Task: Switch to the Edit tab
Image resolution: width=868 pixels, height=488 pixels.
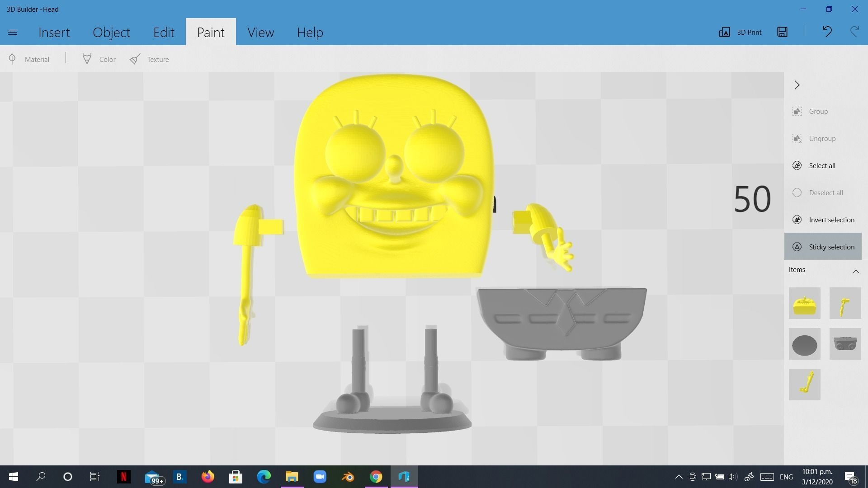Action: click(164, 32)
